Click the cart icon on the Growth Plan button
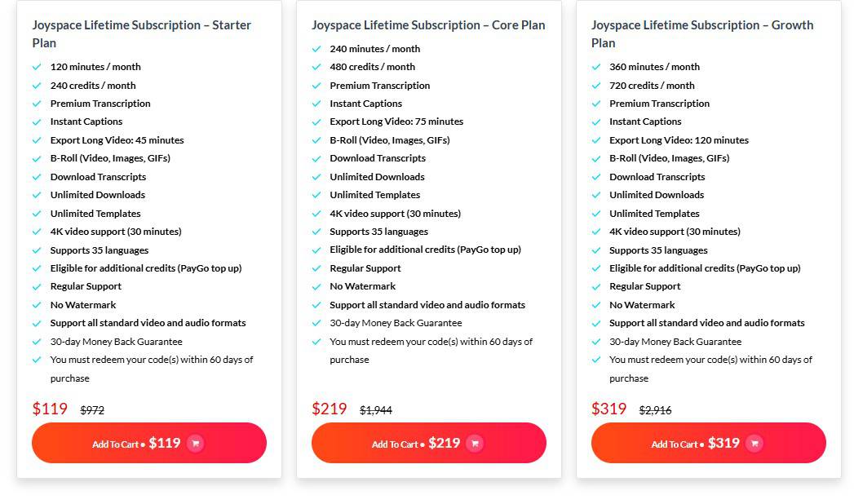The height and width of the screenshot is (504, 854). (x=754, y=443)
